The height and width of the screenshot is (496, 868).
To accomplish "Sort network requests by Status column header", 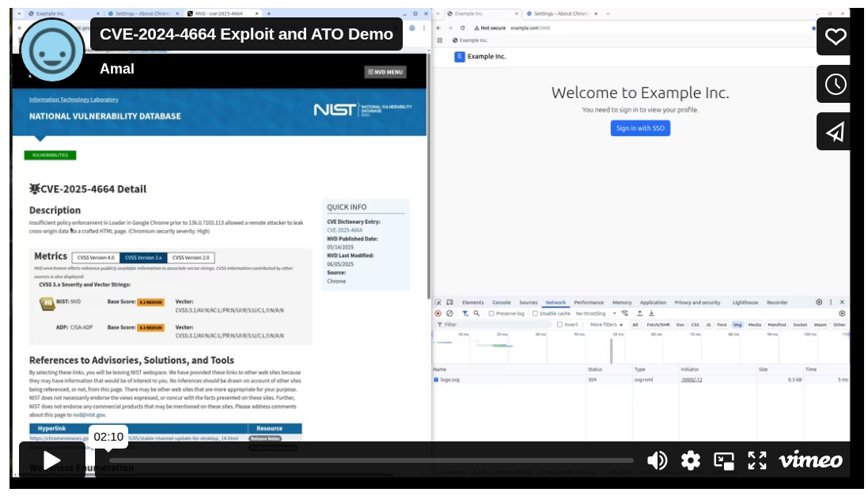I will 609,369.
